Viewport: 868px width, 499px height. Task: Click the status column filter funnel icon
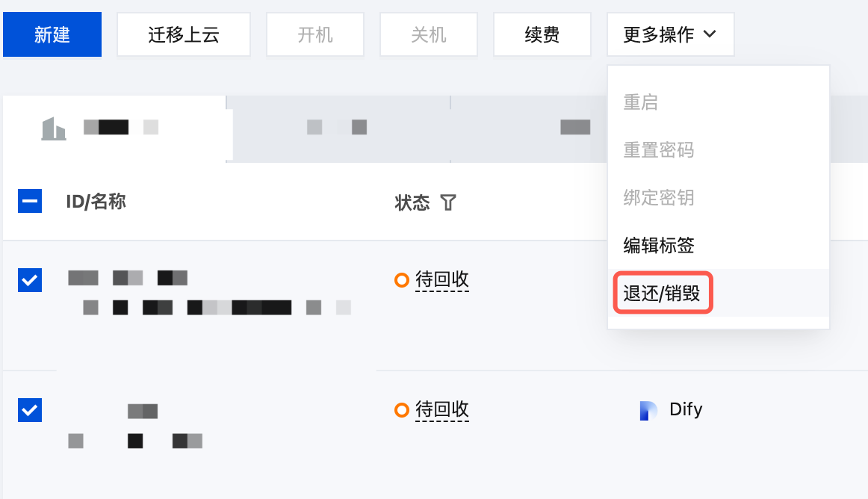[x=447, y=202]
